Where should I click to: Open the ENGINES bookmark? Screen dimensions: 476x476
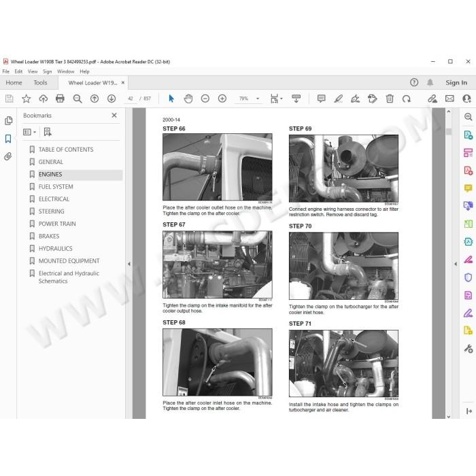pyautogui.click(x=50, y=175)
